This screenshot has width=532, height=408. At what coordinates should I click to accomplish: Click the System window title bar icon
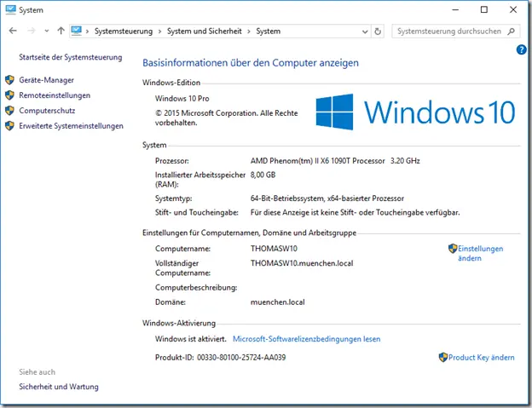(x=10, y=9)
